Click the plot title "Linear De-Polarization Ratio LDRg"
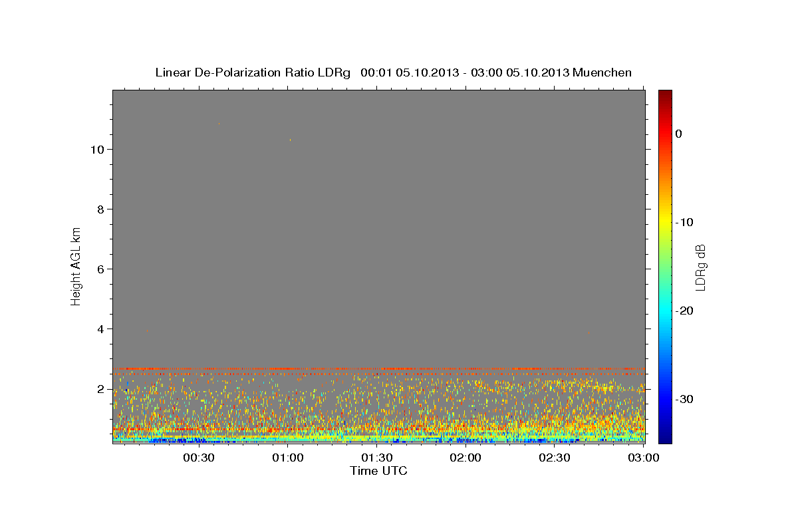Viewport: 798px width, 532px height. coord(252,72)
